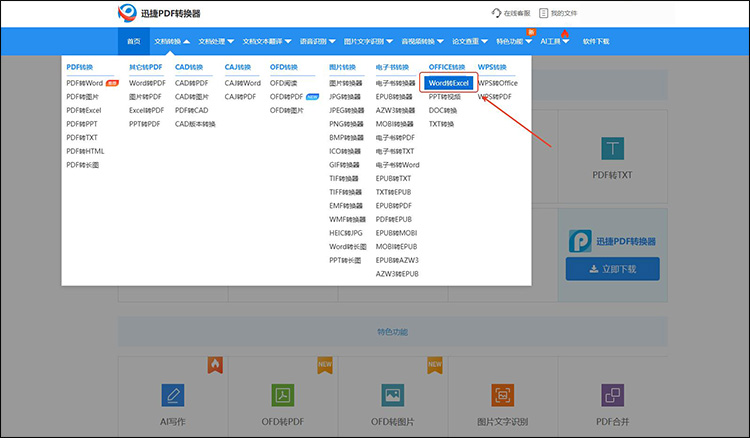Viewport: 750px width, 438px height.
Task: Open OFD阅读 in the OFD column
Action: [283, 83]
